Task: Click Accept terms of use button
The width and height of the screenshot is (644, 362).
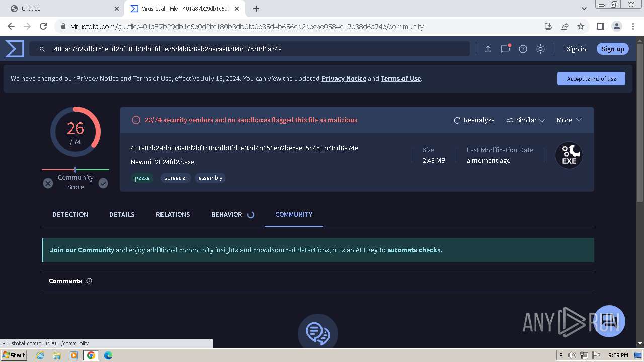Action: pos(591,79)
